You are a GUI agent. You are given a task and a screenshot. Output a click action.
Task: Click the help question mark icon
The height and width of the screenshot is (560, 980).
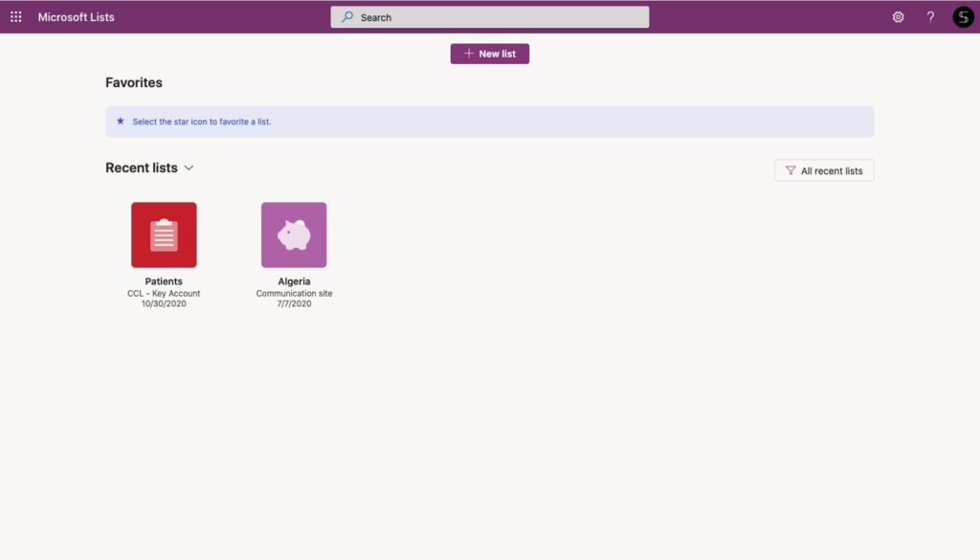point(930,17)
